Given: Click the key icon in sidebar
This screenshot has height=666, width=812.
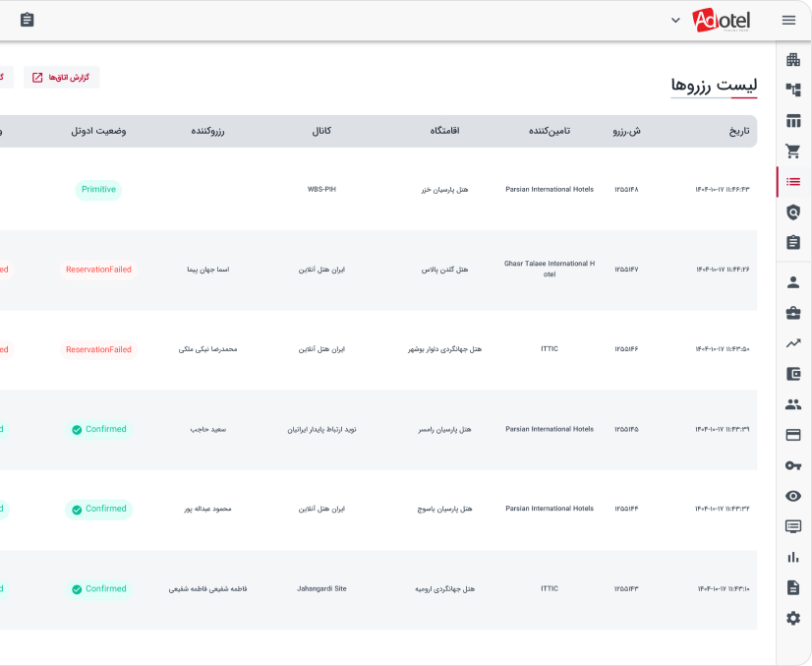Looking at the screenshot, I should coord(793,465).
